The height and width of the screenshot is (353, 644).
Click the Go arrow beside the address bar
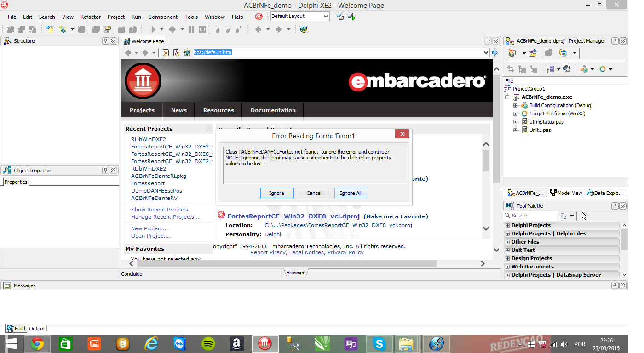(495, 53)
